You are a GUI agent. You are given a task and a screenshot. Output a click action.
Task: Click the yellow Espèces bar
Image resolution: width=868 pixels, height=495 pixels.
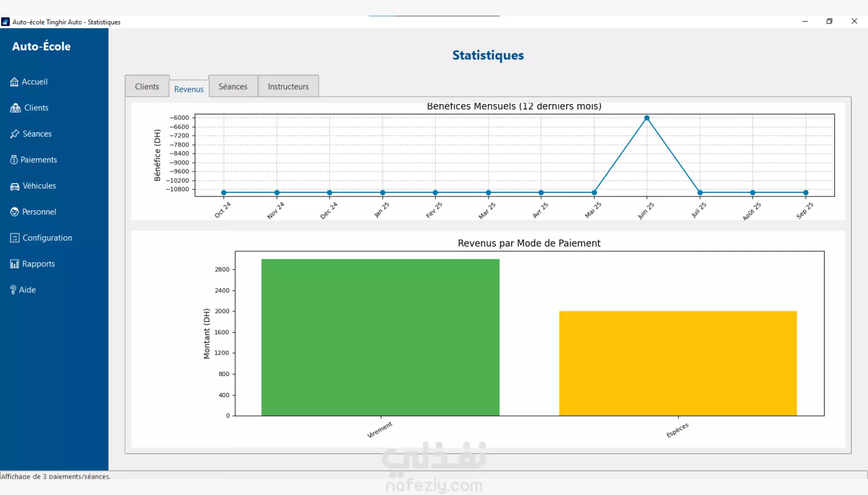coord(678,363)
